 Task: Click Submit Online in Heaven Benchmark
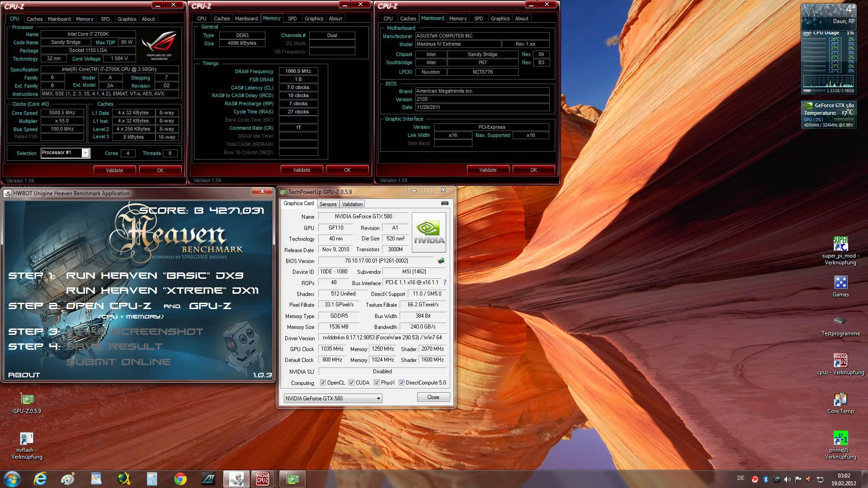coord(118,362)
